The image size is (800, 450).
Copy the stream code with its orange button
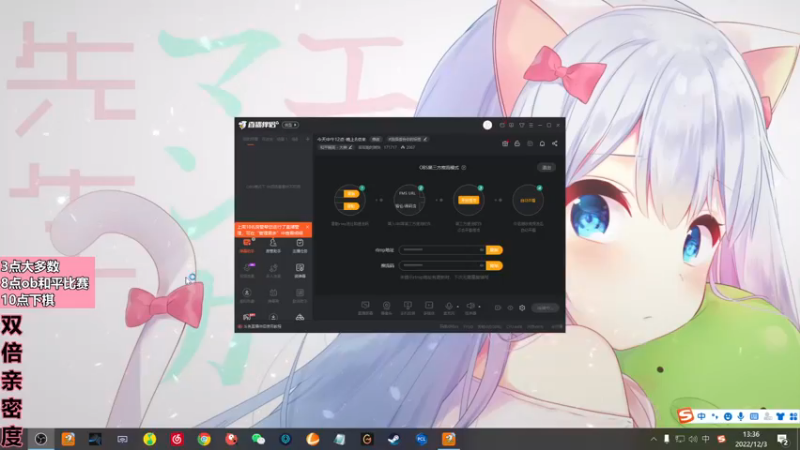[x=494, y=265]
